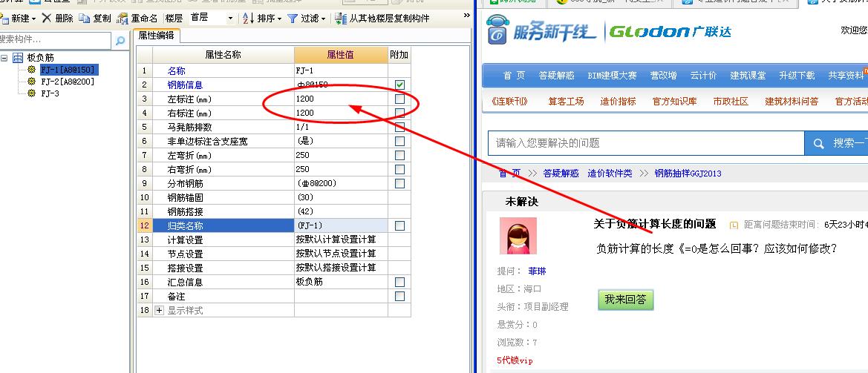Expand the 显示样式 row
This screenshot has width=868, height=373.
click(160, 311)
